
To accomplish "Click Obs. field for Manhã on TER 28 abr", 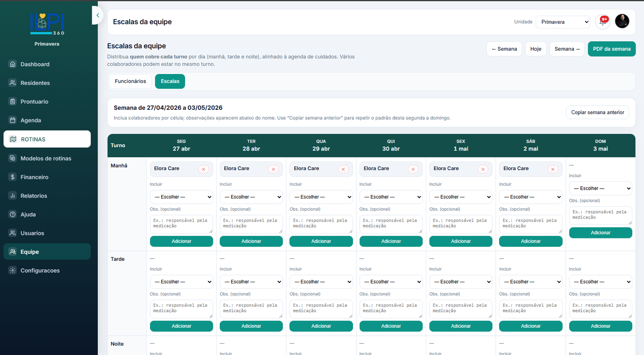I will click(x=251, y=224).
